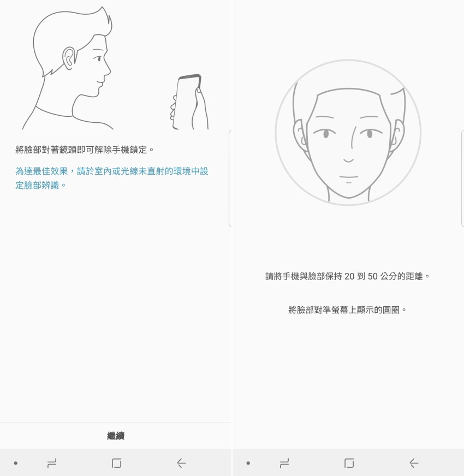
Task: Tap the 繼續 continue button
Action: point(116,436)
